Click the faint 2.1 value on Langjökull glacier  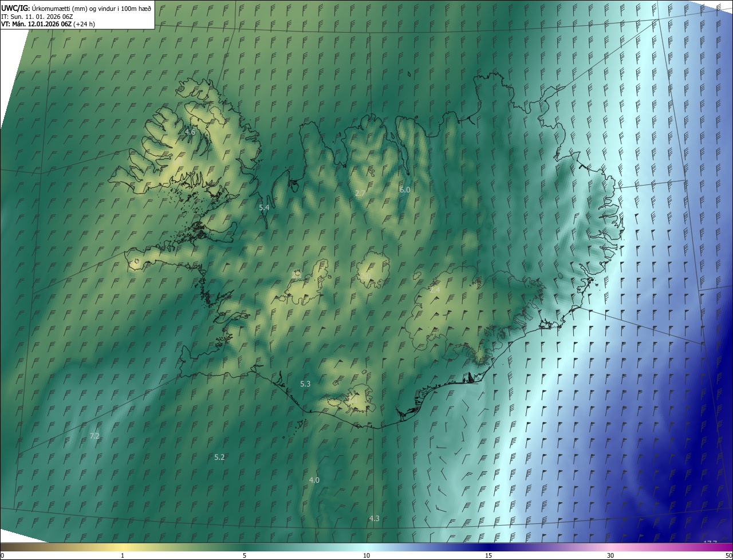[x=296, y=275]
